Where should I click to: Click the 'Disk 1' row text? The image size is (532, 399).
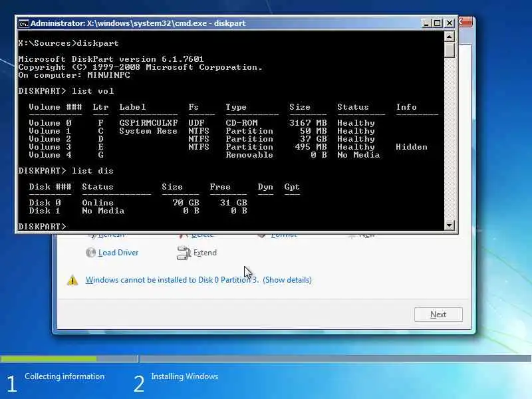point(45,211)
